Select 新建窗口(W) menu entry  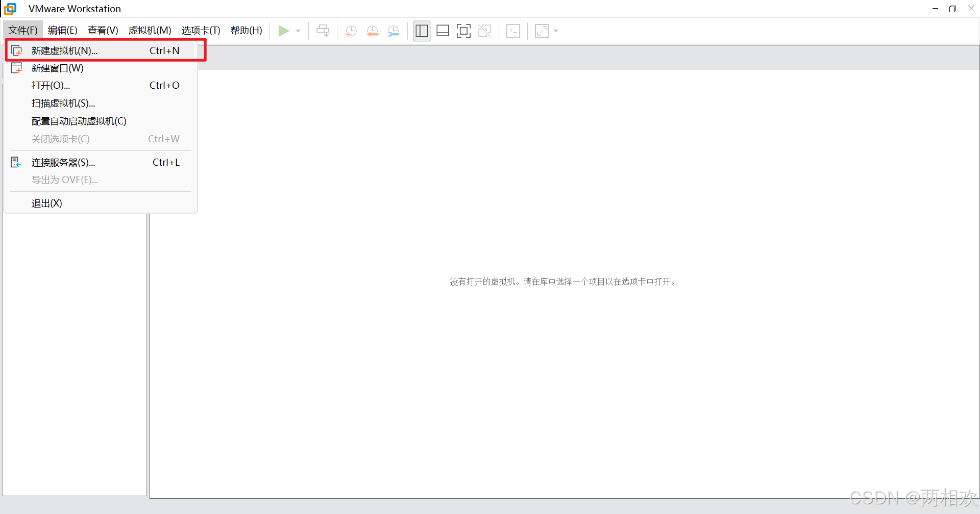point(101,68)
